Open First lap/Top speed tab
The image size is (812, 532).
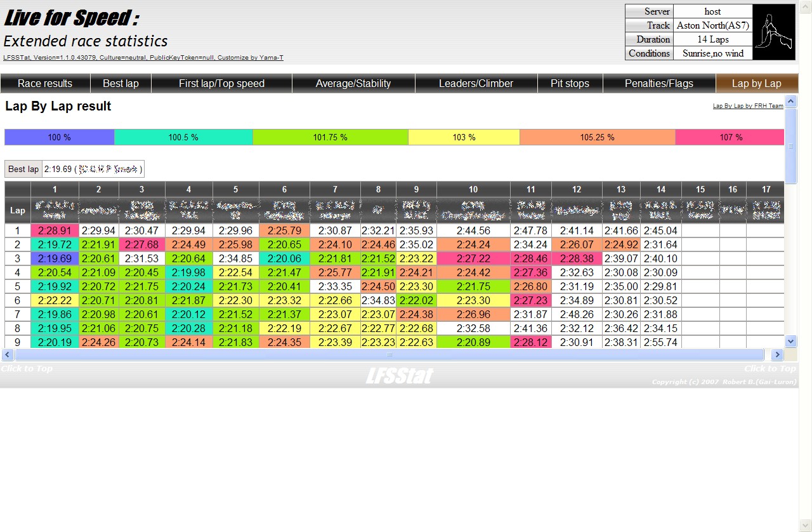click(221, 83)
